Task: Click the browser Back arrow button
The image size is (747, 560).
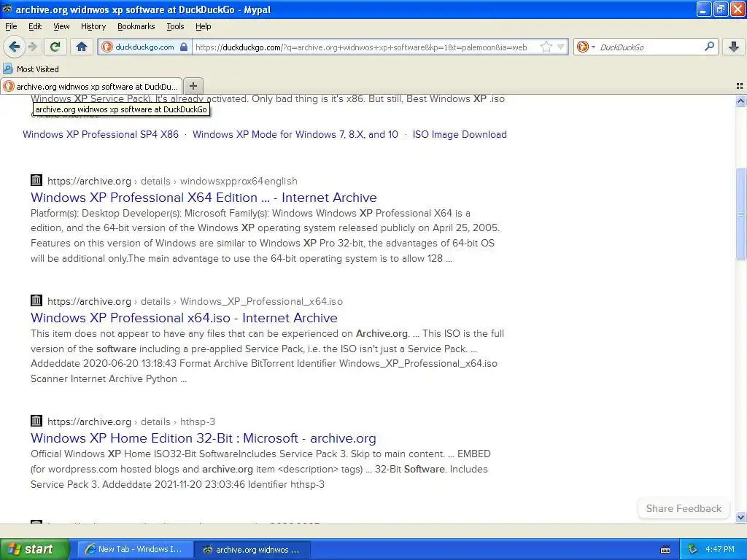Action: (14, 47)
